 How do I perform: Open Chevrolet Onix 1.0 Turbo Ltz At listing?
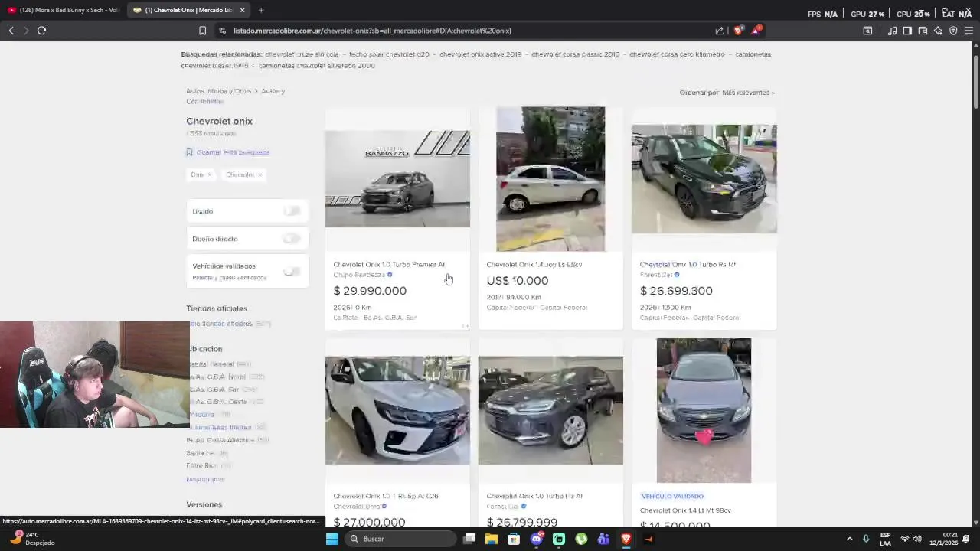[x=534, y=496]
